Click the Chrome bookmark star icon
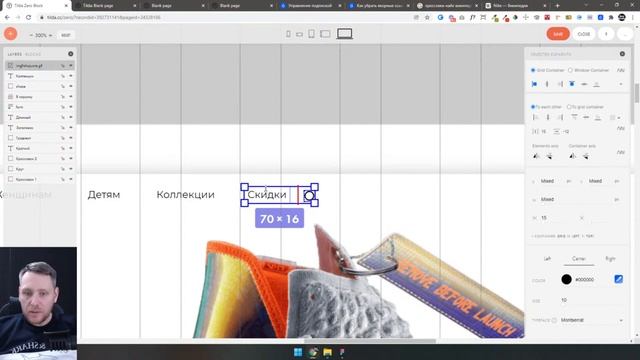Image resolution: width=640 pixels, height=360 pixels. (427, 18)
